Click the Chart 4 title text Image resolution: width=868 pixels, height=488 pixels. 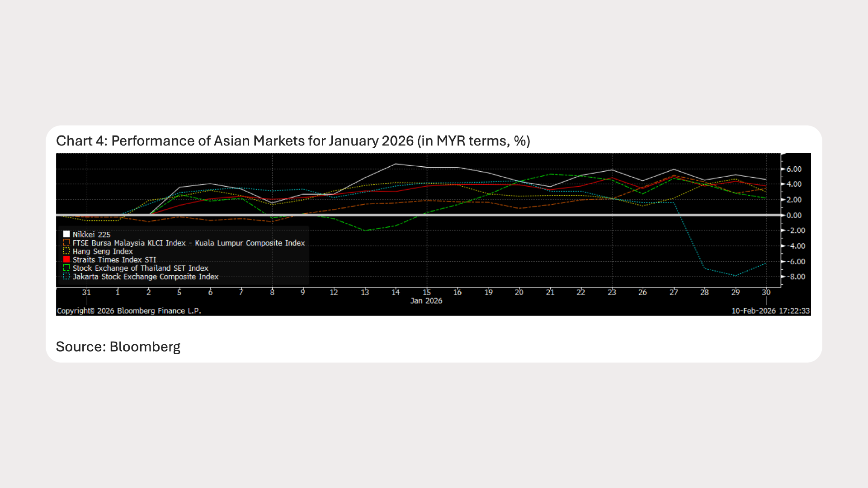[293, 141]
